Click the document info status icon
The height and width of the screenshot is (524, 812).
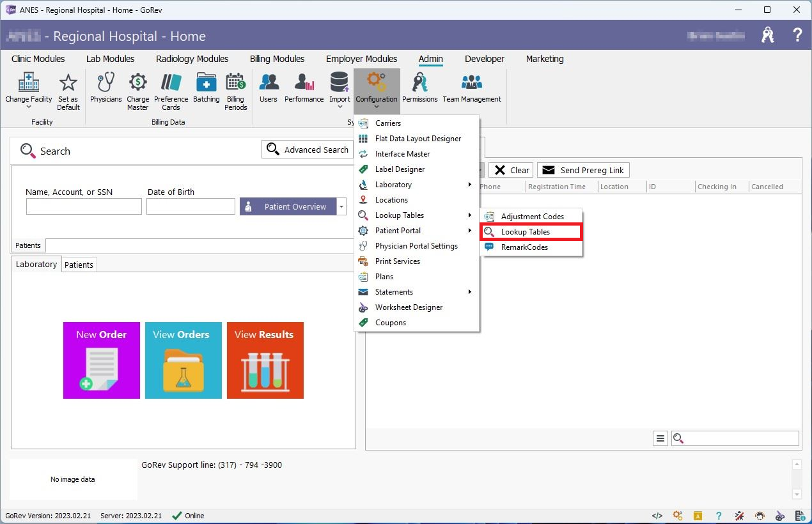(x=800, y=516)
